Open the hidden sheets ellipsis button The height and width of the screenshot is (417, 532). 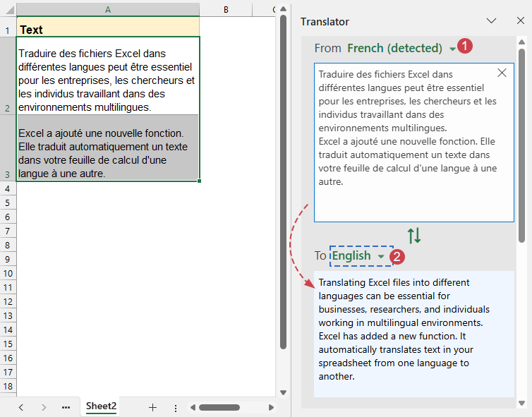click(x=66, y=407)
